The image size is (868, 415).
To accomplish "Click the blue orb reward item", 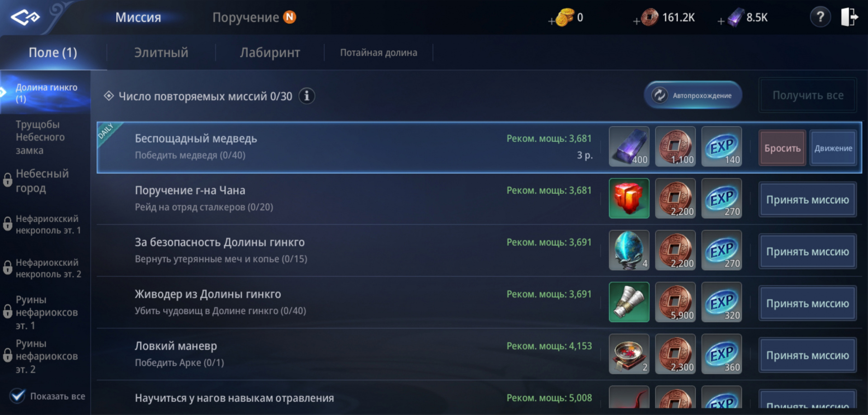I will [x=629, y=251].
